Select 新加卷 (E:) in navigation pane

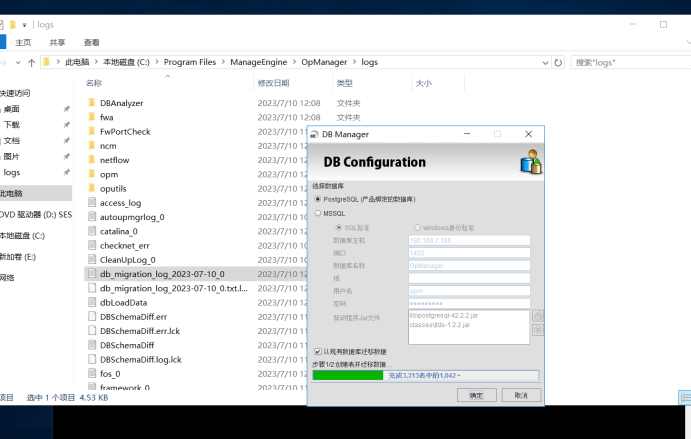(18, 257)
